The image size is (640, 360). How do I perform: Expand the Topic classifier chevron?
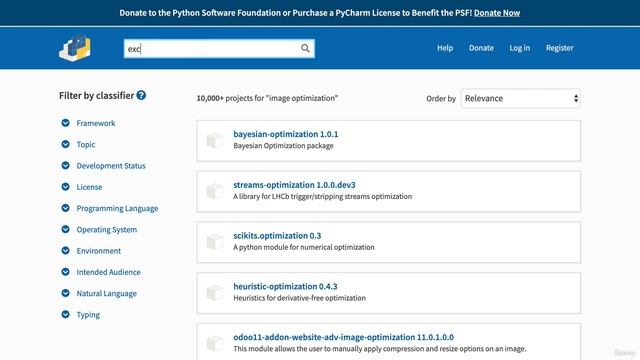coord(65,144)
